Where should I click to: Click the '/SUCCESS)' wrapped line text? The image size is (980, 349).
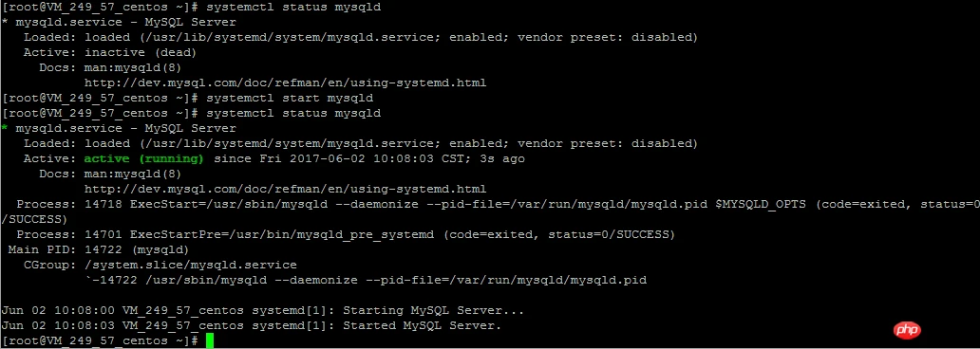pos(35,220)
